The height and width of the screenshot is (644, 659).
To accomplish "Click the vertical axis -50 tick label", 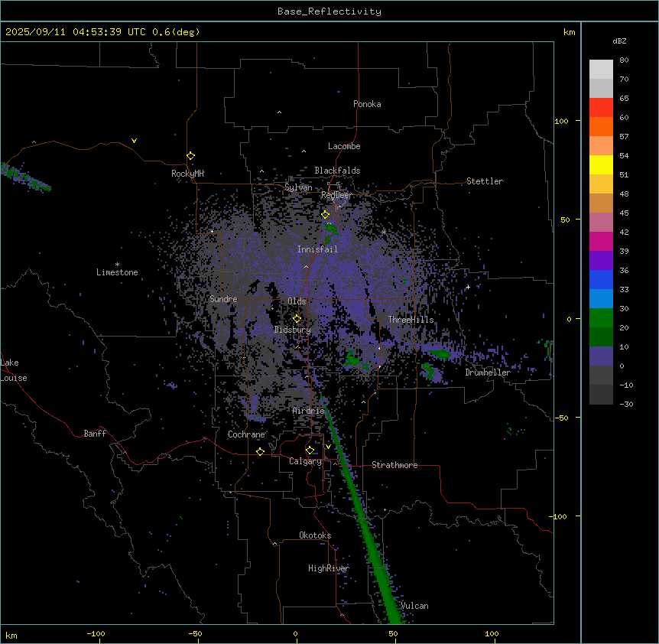I will 561,418.
